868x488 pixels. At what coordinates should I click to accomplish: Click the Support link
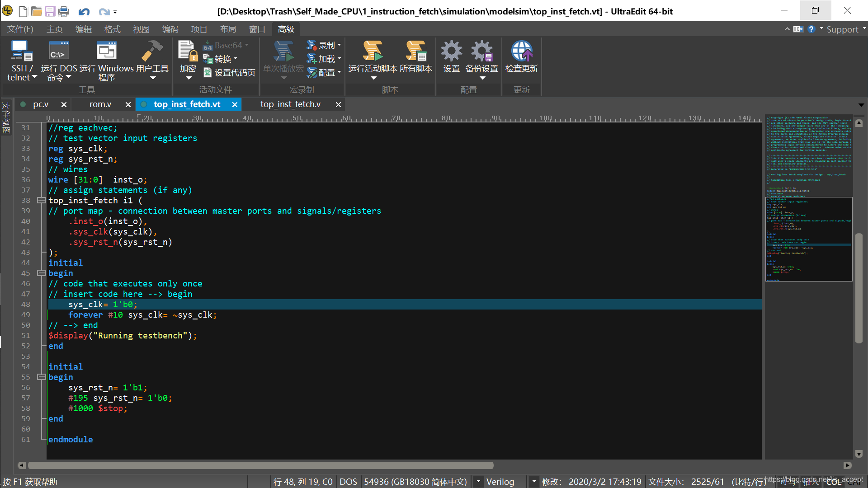842,29
